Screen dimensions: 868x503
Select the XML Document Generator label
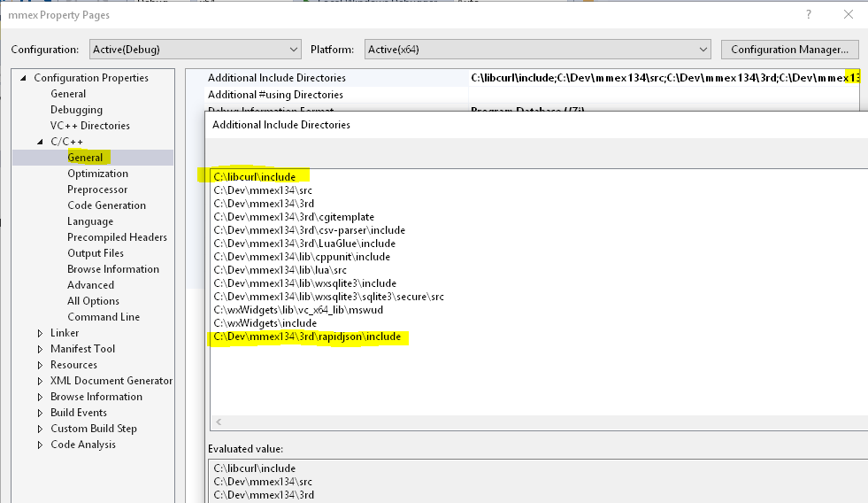pos(111,381)
